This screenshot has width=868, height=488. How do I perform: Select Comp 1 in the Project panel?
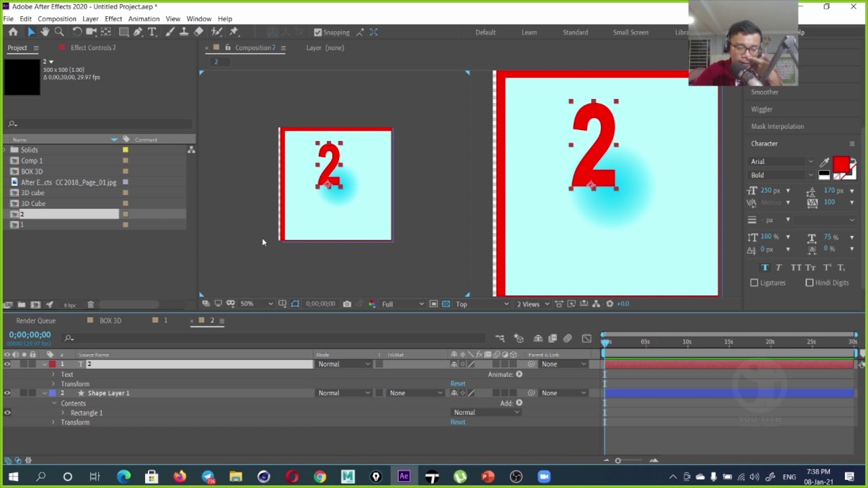click(32, 161)
